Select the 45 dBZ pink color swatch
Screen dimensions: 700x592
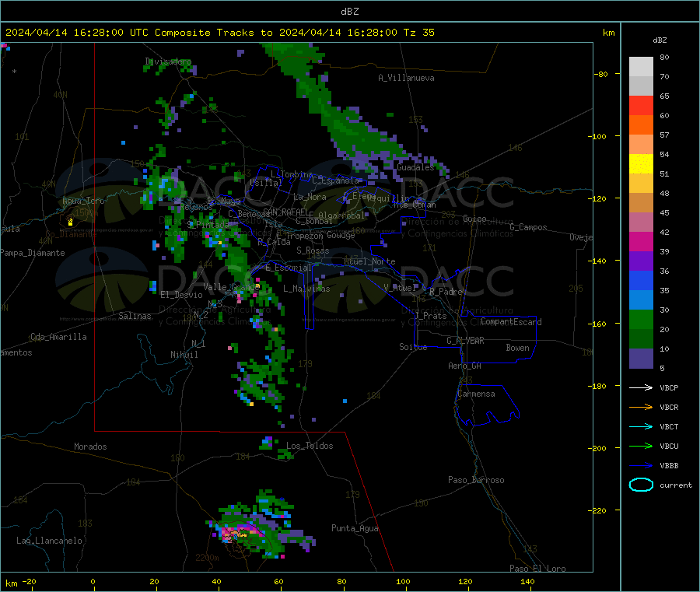point(641,222)
